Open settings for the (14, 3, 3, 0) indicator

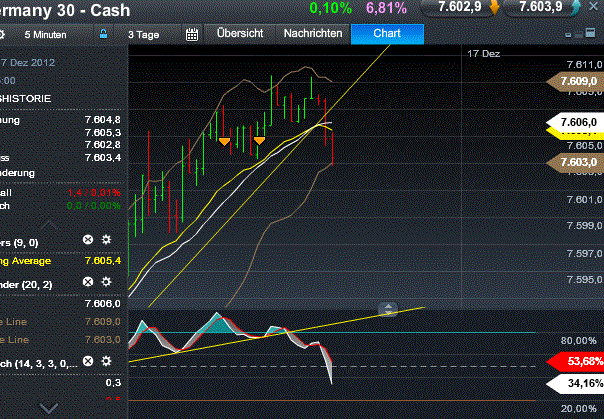[106, 361]
